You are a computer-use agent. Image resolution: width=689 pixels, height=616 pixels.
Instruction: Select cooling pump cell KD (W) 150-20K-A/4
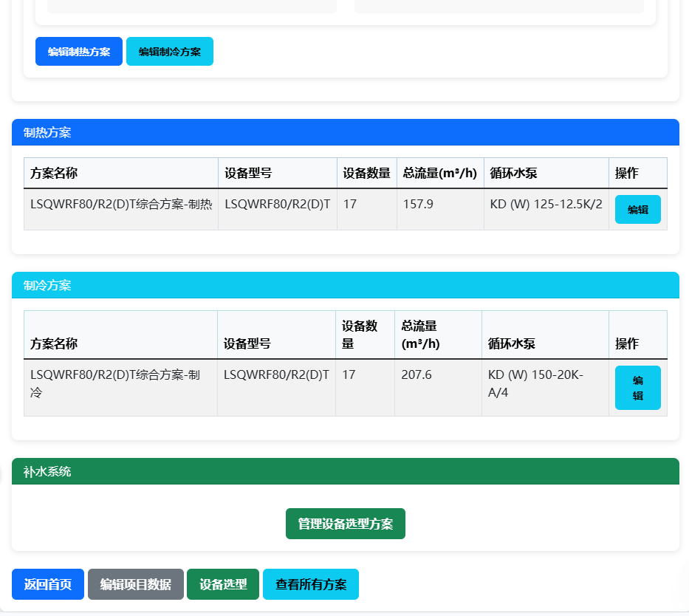point(535,383)
